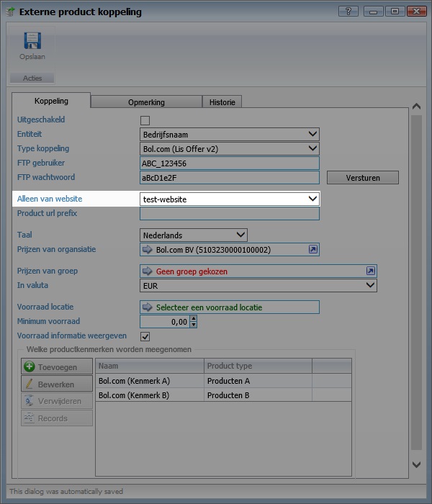Viewport: 432px width, 504px height.
Task: Enable the Uitgeschakeld checkbox
Action: tap(145, 120)
